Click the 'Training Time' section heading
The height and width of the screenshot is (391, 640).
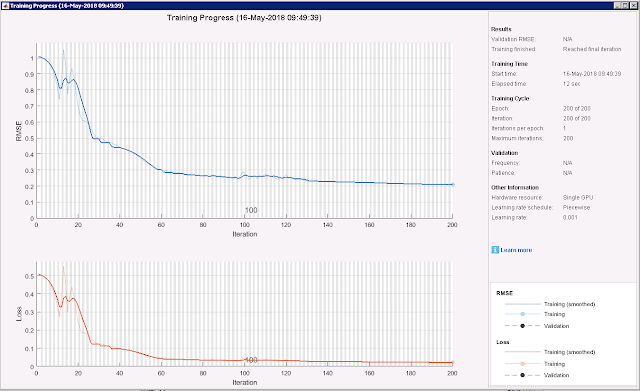tap(509, 64)
